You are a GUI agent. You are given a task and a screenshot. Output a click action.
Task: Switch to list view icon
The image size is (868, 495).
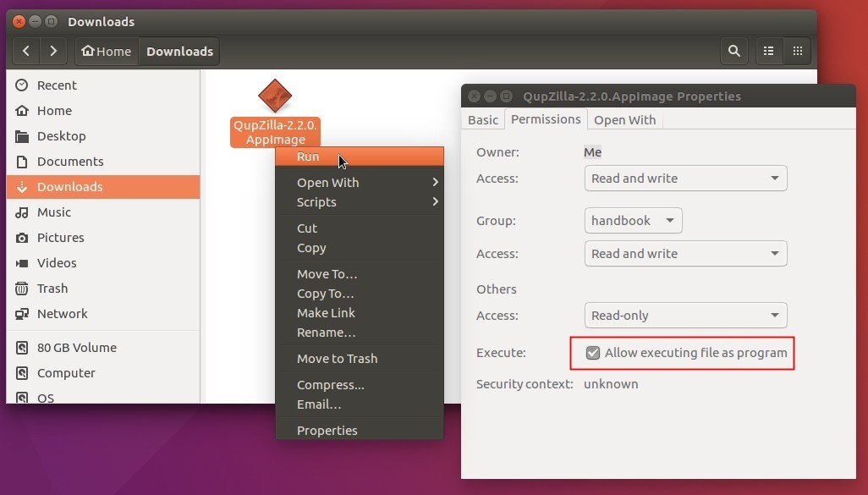point(768,51)
